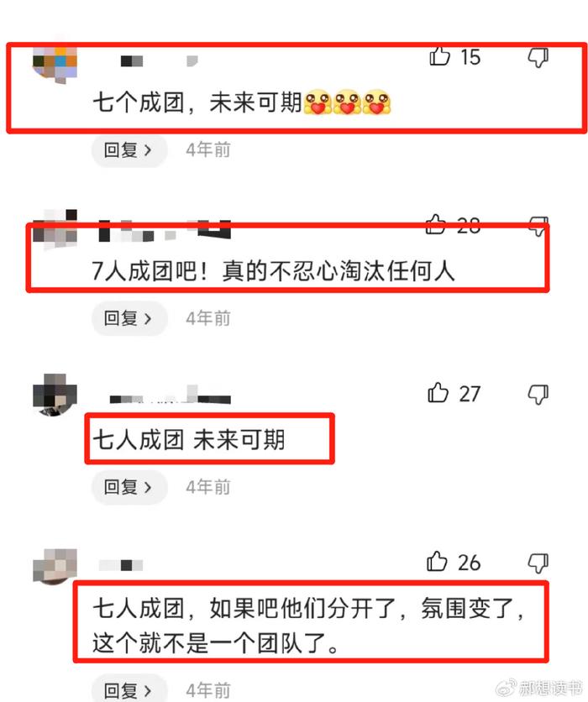Open username of fourth commenter

121,565
